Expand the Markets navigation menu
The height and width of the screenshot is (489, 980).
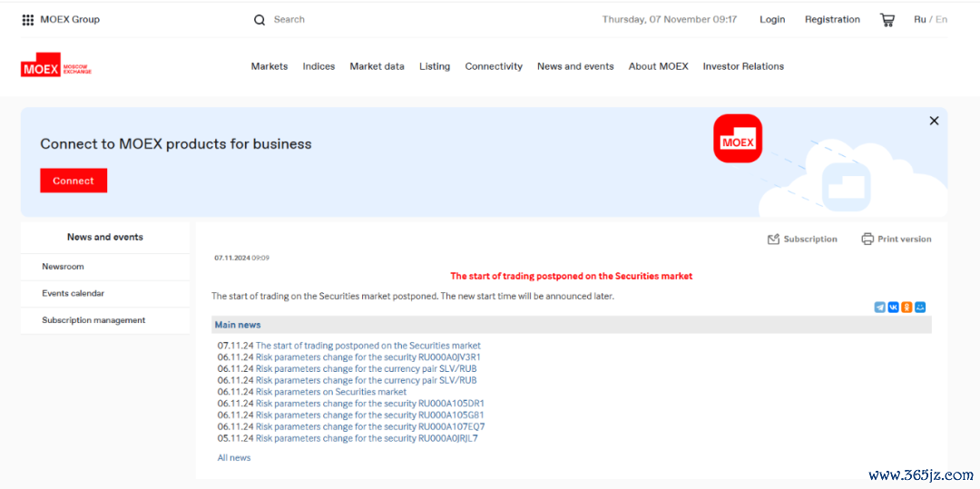pos(269,66)
